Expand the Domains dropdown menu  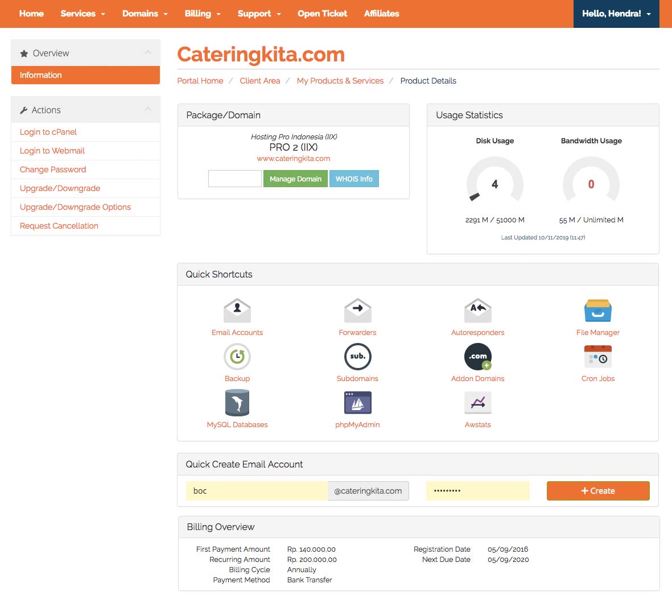[x=145, y=14]
